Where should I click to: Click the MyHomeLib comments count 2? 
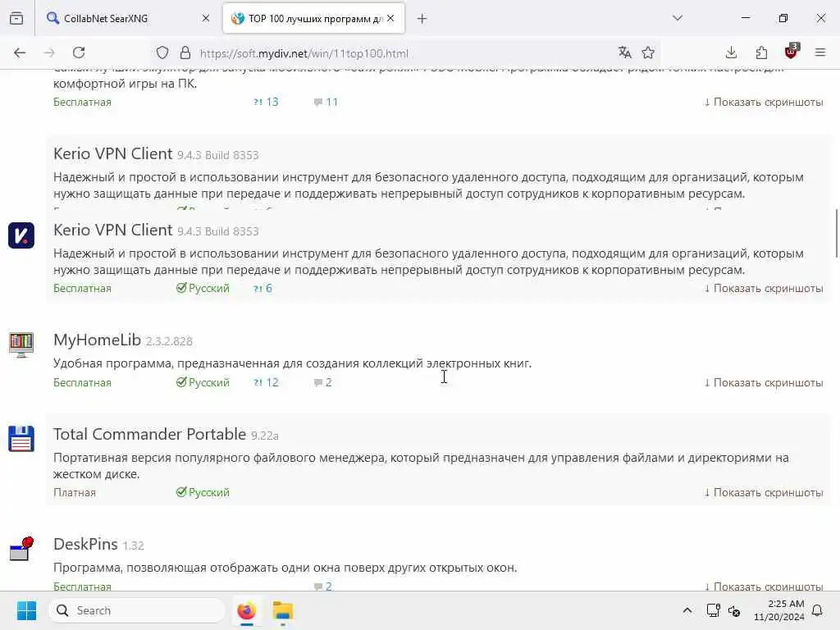tap(322, 382)
